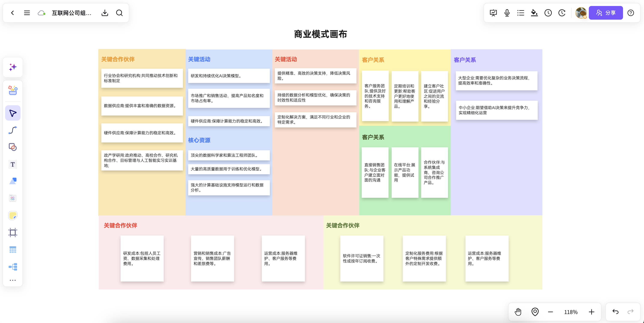Viewport: 644px width, 323px height.
Task: Select orange 关键合作伙伴 heading
Action: 118,59
